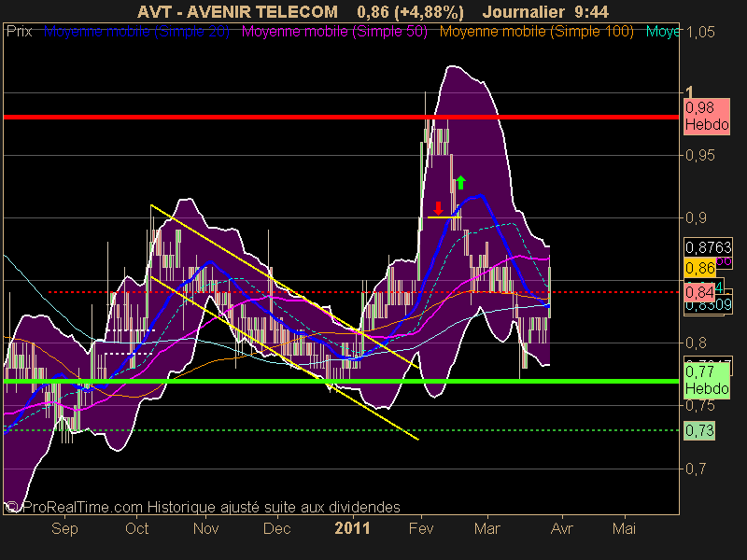Click the Fev label on time axis
The image size is (747, 560).
coord(421,528)
